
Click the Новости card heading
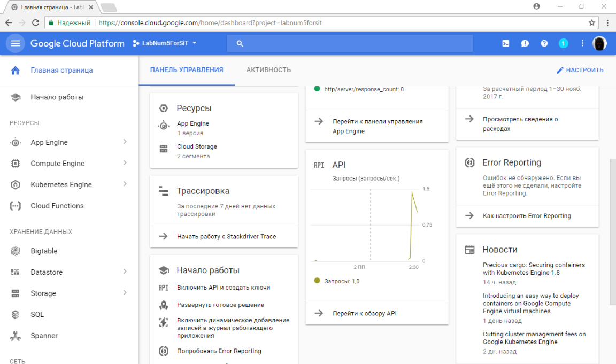(x=500, y=249)
